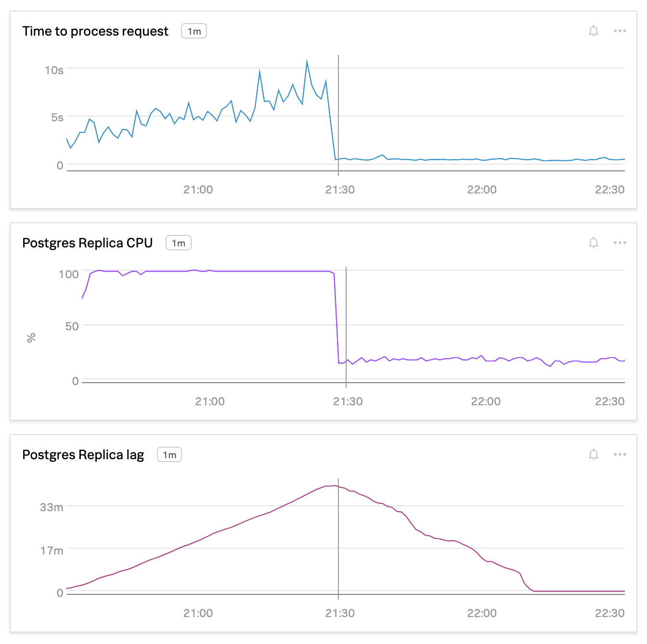Click the "Postgres Replica lag" chart title
Screen dimensions: 647x644
pos(83,454)
